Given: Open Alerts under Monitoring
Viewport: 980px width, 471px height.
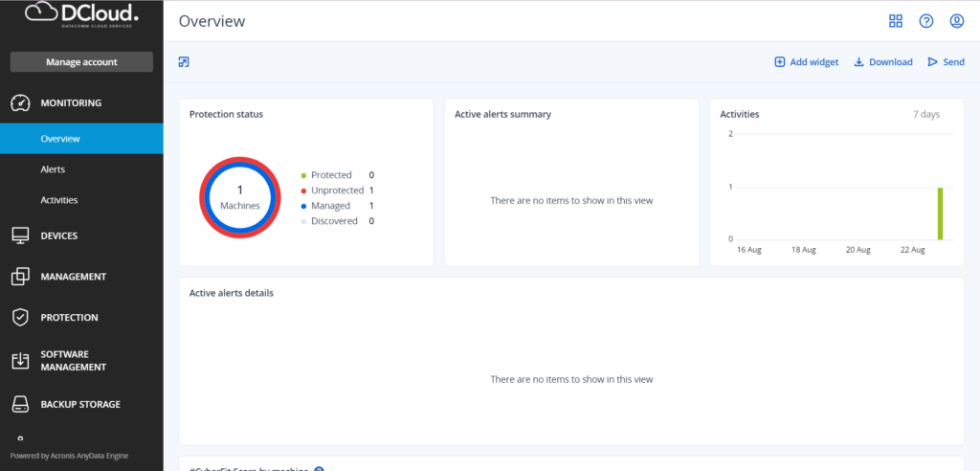Looking at the screenshot, I should pos(53,169).
